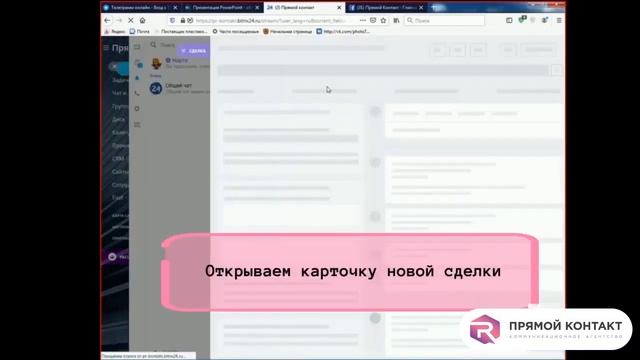This screenshot has width=640, height=360.
Task: Open the Почта bookmark
Action: tap(140, 31)
